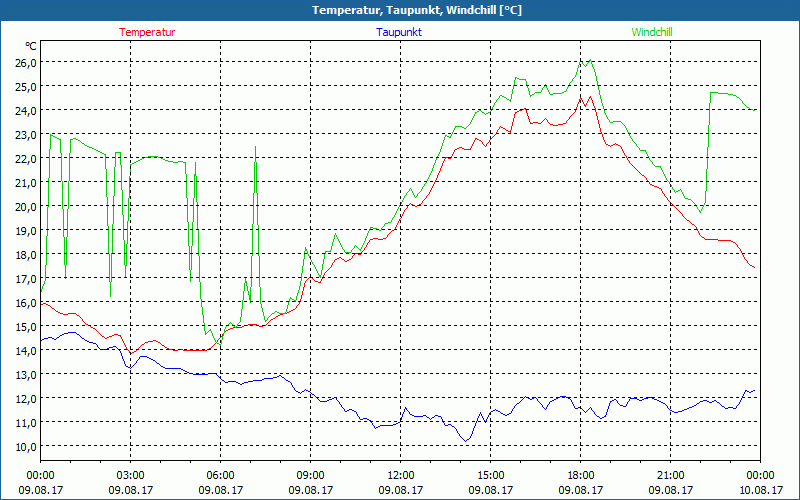Click the 03:00 time label

pyautogui.click(x=131, y=476)
